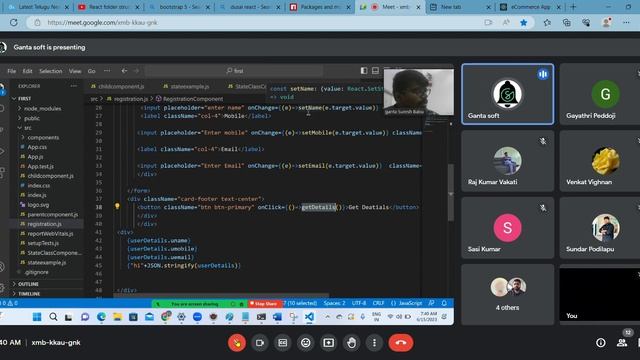Collapse FIRST root folder in Explorer
Viewport: 640px width, 360px height.
(24, 98)
